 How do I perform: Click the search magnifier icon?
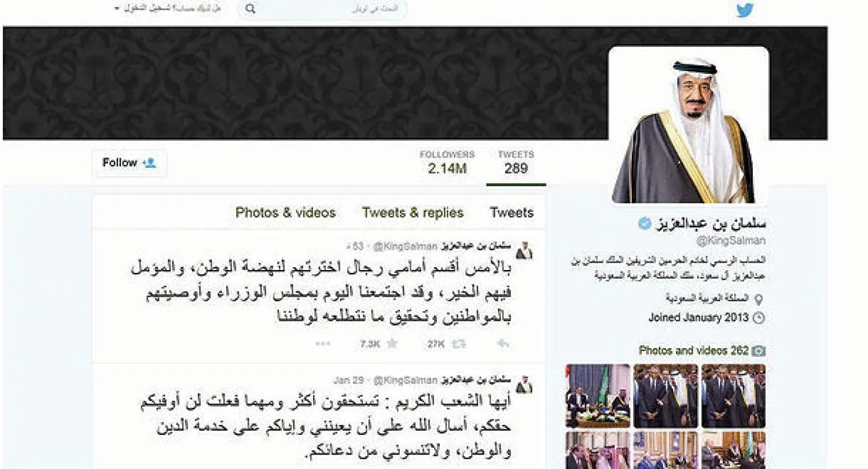point(250,9)
